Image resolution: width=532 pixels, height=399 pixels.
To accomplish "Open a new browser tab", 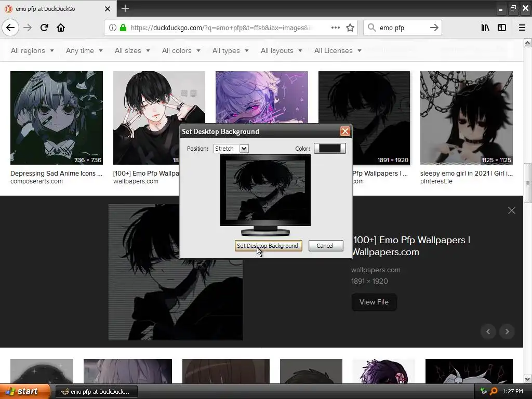I will click(x=125, y=8).
